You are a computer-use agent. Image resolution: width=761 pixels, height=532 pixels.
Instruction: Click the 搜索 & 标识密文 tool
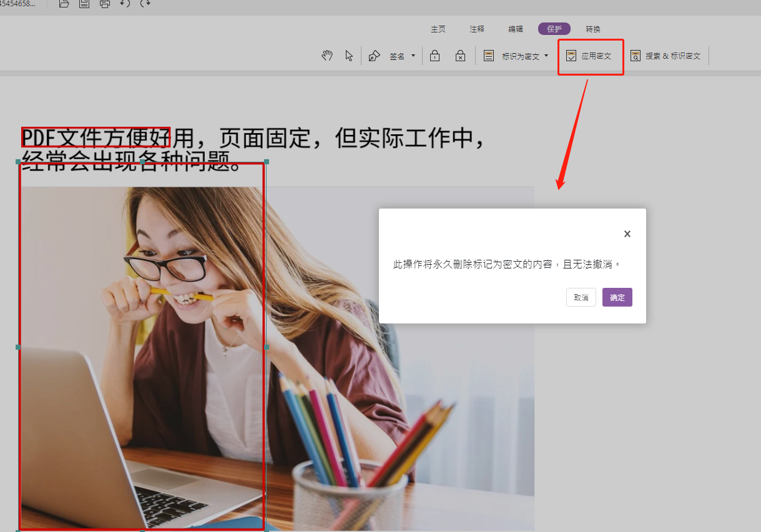coord(665,56)
